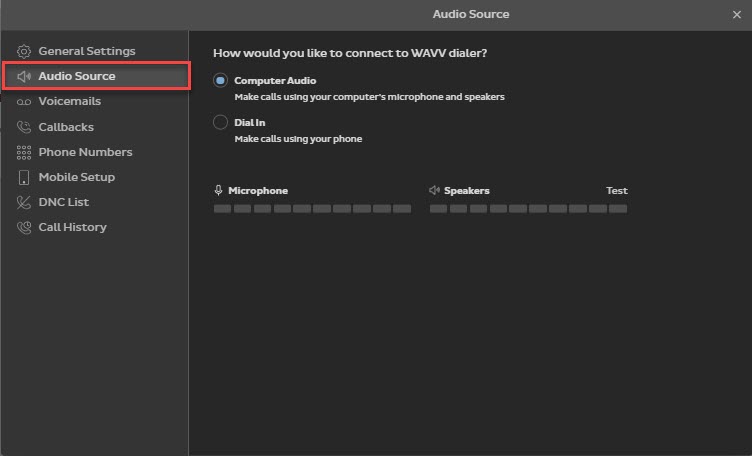Viewport: 752px width, 456px height.
Task: Click the Microphone level meter bar
Action: coord(312,209)
